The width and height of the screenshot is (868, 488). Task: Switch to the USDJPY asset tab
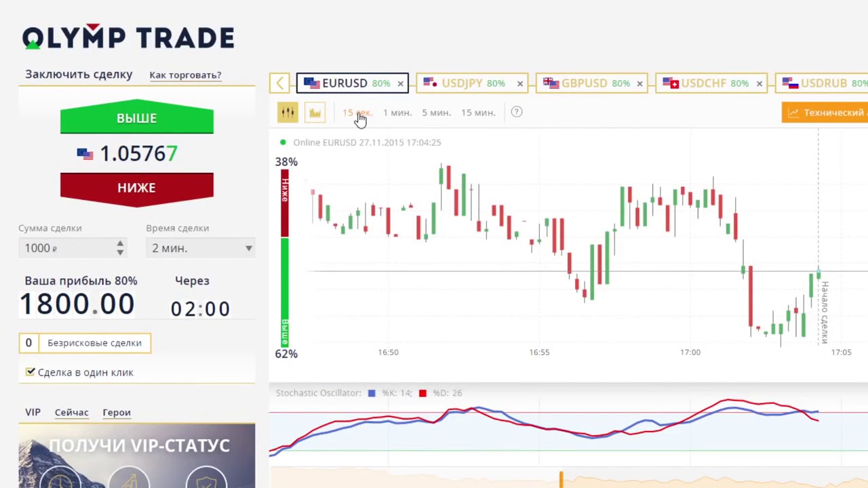465,83
